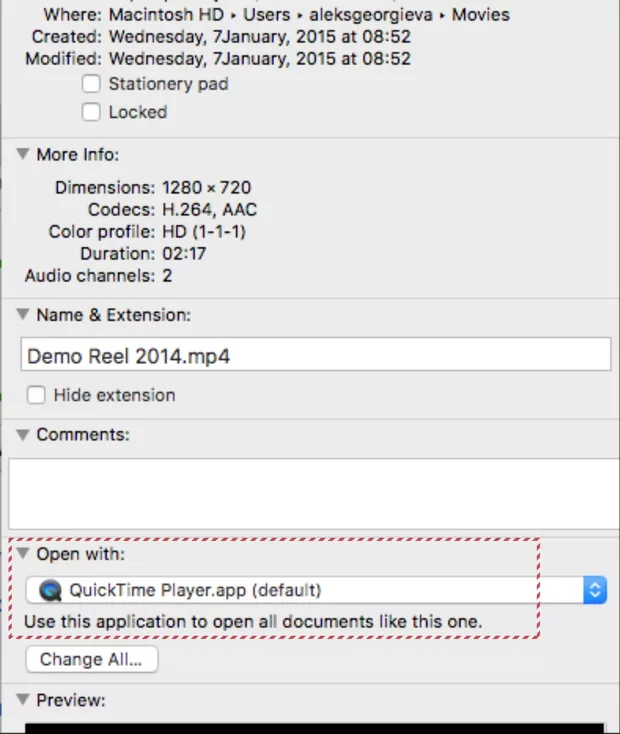Tick the Locked checkbox
This screenshot has height=734, width=620.
(x=92, y=112)
